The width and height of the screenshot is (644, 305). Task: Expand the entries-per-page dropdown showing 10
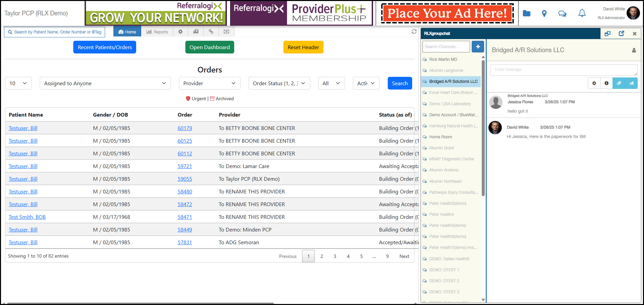[18, 83]
